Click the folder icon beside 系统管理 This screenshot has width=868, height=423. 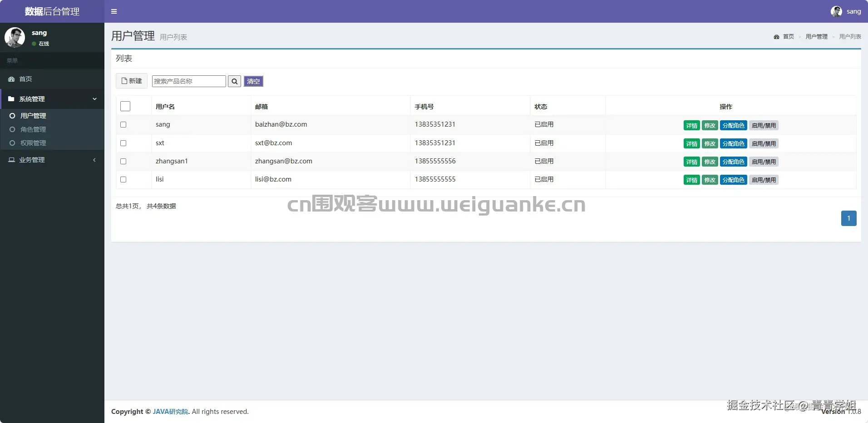11,99
